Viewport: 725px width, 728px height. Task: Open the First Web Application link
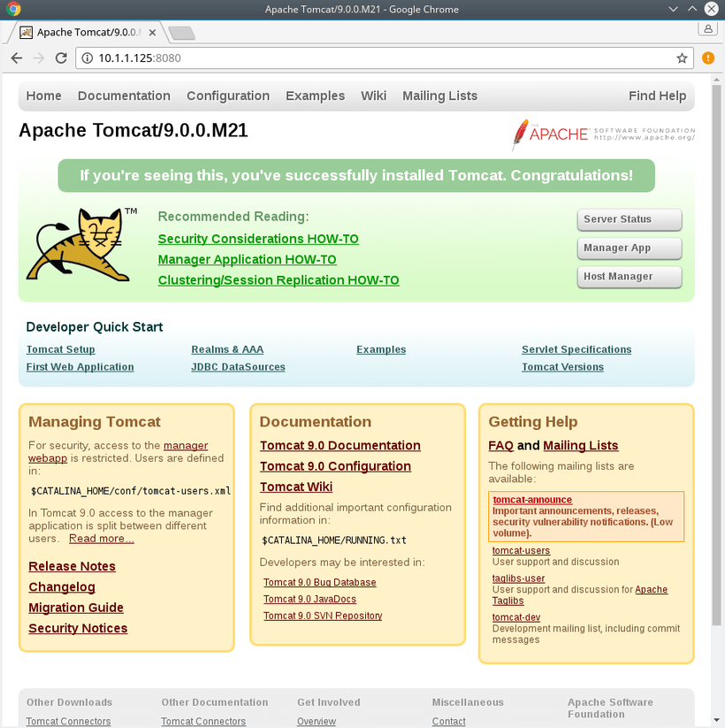[80, 367]
